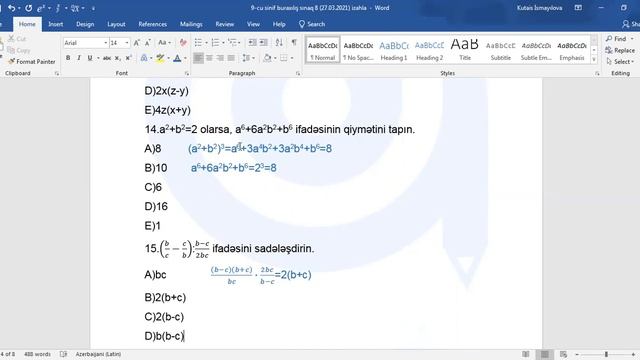This screenshot has height=360, width=640.
Task: Click the Borders icon
Action: tap(284, 58)
